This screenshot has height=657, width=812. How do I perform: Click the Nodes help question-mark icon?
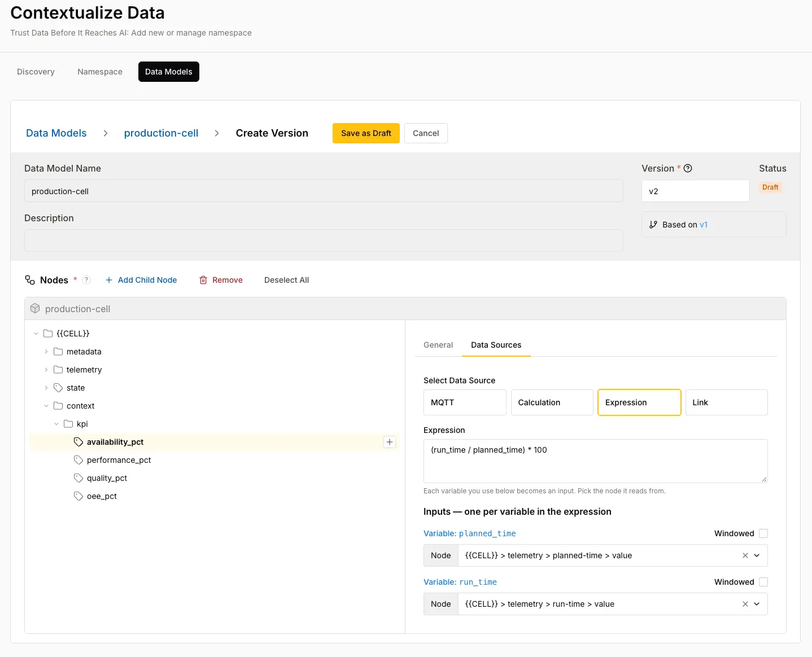click(x=86, y=280)
